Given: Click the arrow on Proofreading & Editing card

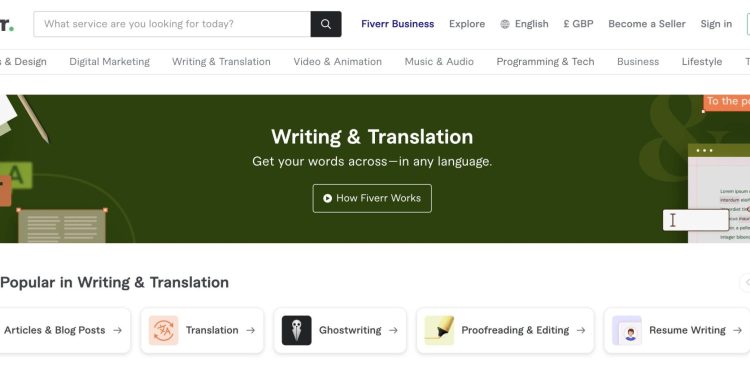Looking at the screenshot, I should pyautogui.click(x=581, y=330).
